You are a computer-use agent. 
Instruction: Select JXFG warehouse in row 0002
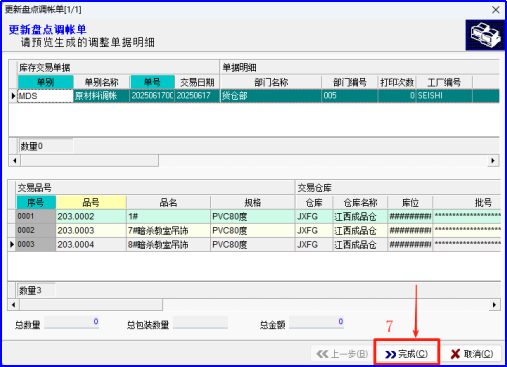pos(314,230)
